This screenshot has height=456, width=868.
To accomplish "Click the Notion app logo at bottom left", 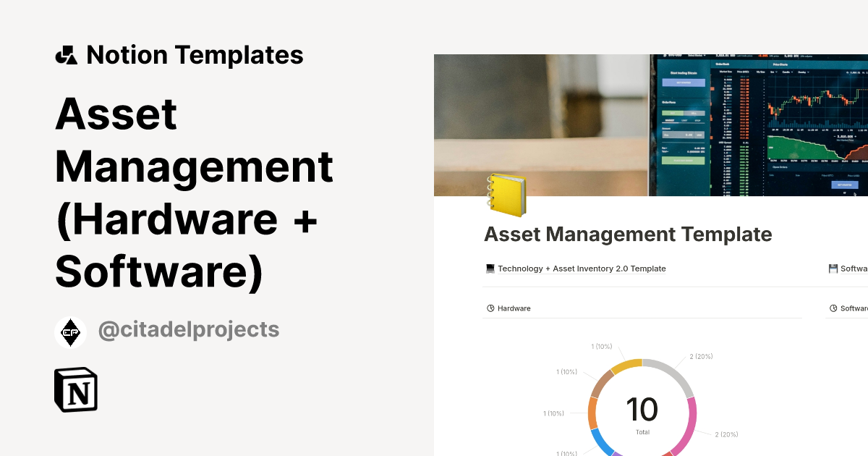I will pyautogui.click(x=75, y=390).
